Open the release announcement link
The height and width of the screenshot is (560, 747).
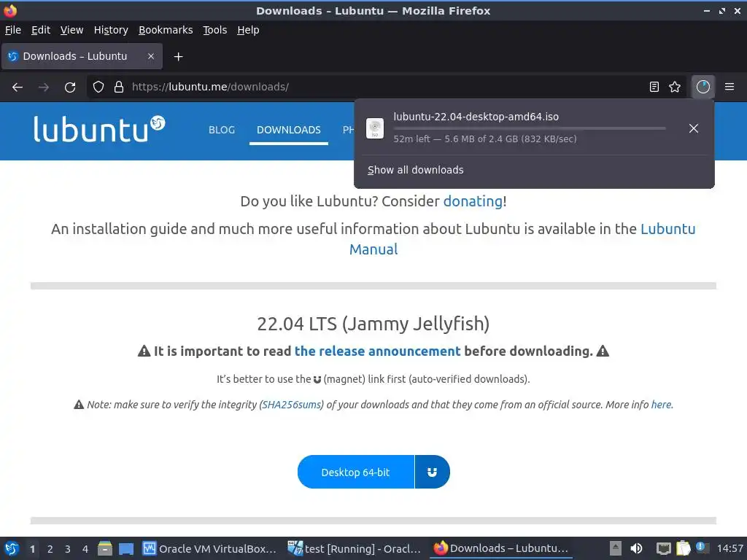click(377, 351)
